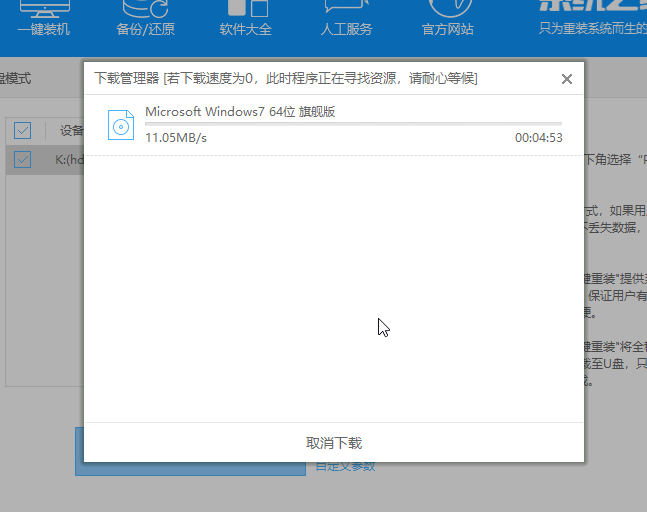Image resolution: width=647 pixels, height=512 pixels.
Task: Close the 下载管理器 dialog with X
Action: click(x=566, y=78)
